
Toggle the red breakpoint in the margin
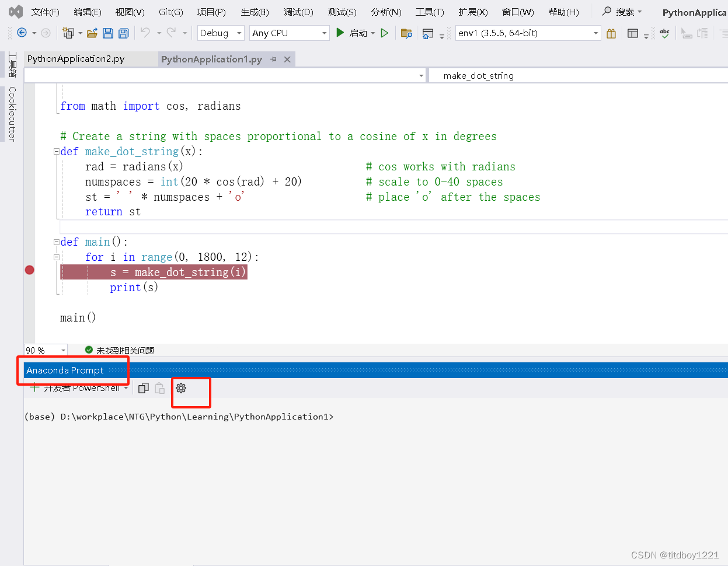(x=29, y=270)
